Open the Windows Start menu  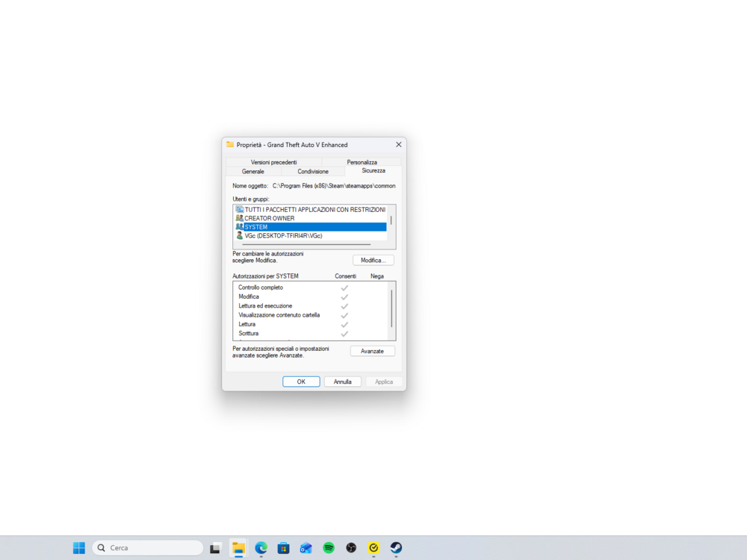click(79, 547)
